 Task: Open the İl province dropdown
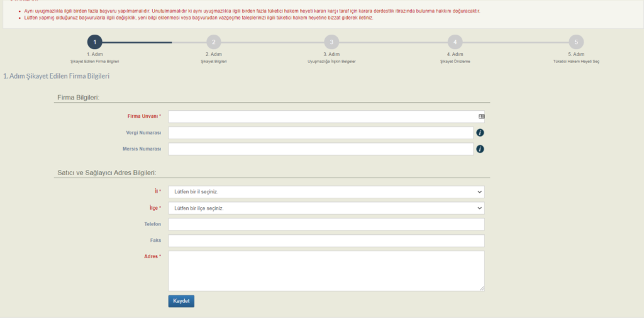[326, 192]
